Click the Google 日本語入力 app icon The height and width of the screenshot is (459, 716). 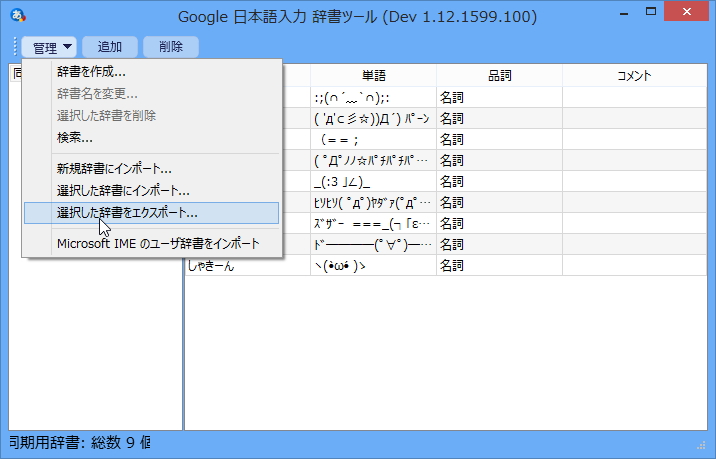(x=18, y=16)
